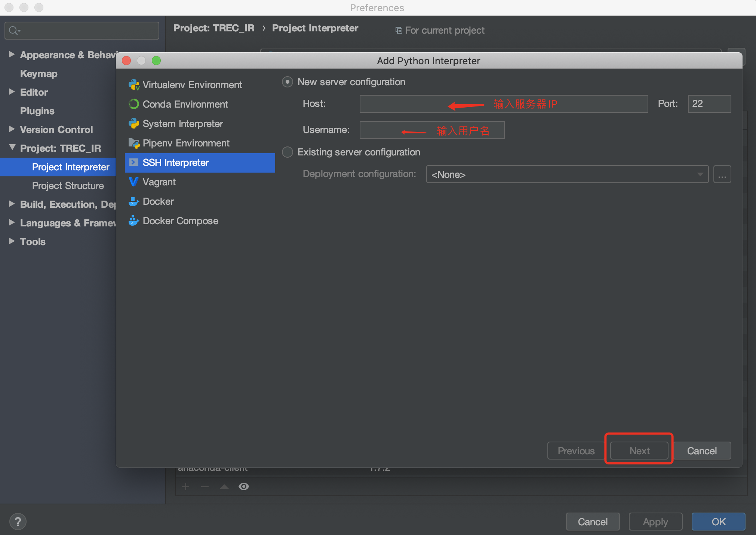The width and height of the screenshot is (756, 535).
Task: Switch to Project Structure settings
Action: pyautogui.click(x=68, y=185)
